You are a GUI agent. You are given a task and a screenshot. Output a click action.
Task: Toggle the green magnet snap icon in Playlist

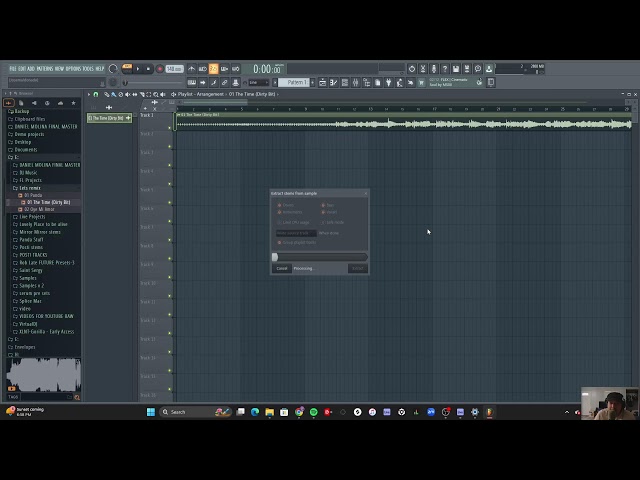[96, 94]
